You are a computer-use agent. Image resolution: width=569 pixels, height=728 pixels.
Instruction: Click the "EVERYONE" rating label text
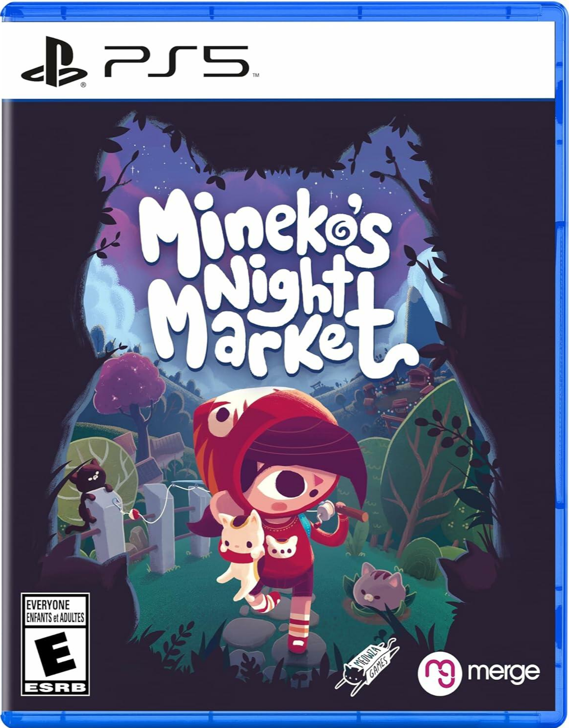click(x=48, y=605)
